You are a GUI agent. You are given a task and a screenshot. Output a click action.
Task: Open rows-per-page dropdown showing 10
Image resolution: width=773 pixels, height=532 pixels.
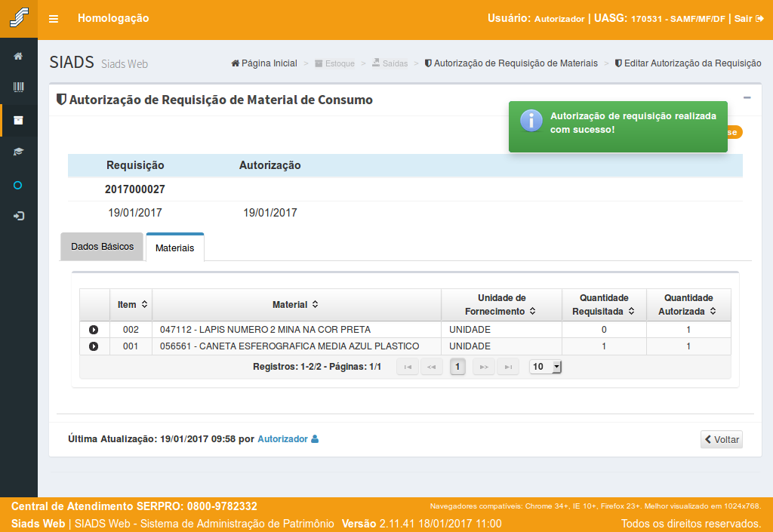pos(545,367)
